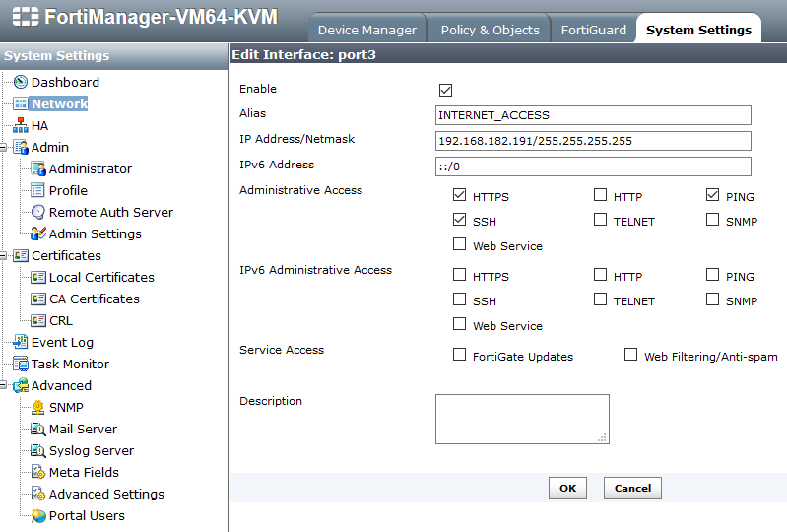The width and height of the screenshot is (787, 532).
Task: Click the Network grid icon
Action: (21, 103)
